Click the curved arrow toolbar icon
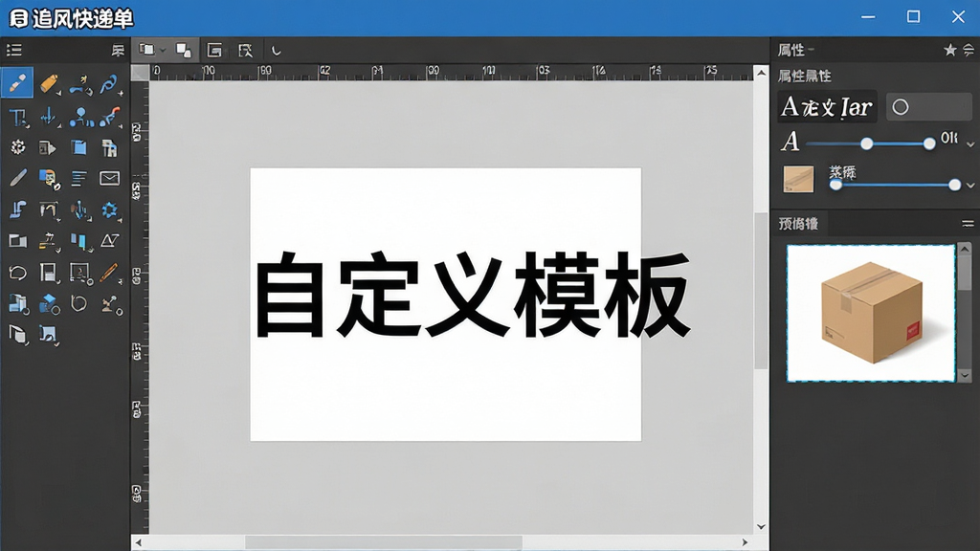 click(x=276, y=51)
